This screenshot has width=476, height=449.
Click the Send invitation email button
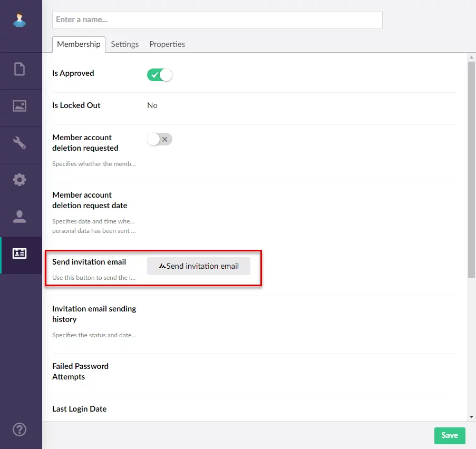(198, 266)
